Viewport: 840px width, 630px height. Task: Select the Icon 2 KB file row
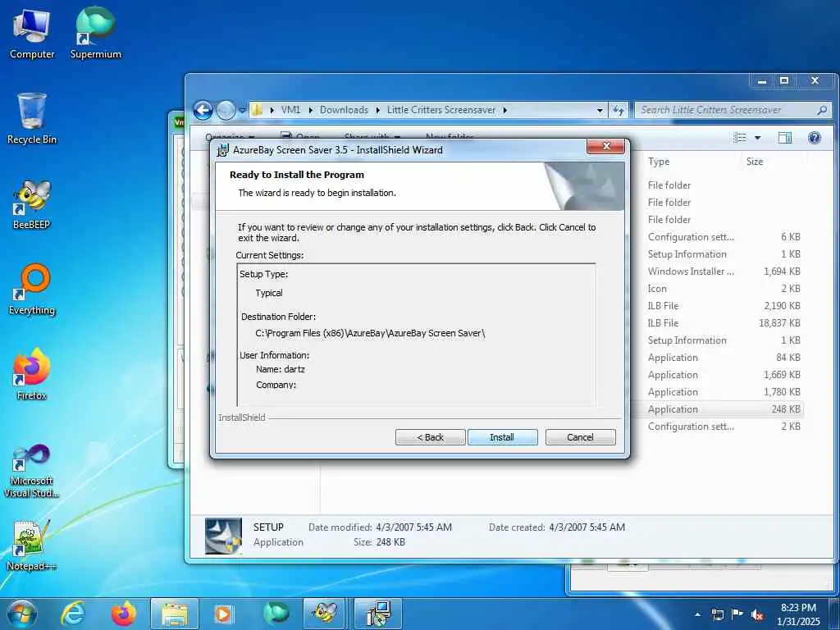(x=724, y=288)
